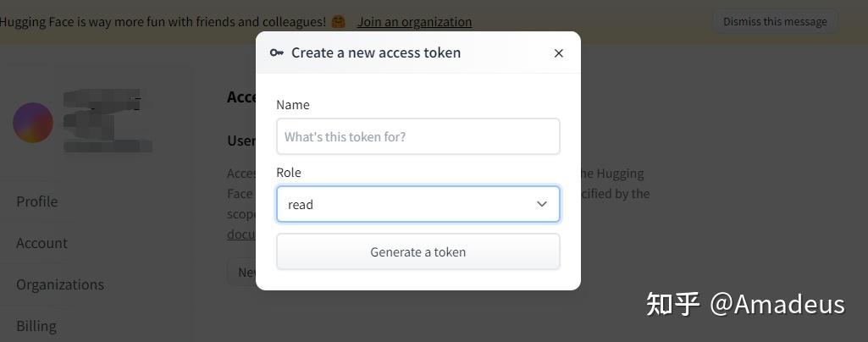This screenshot has height=342, width=868.
Task: Click the Generate a token button
Action: pos(418,251)
